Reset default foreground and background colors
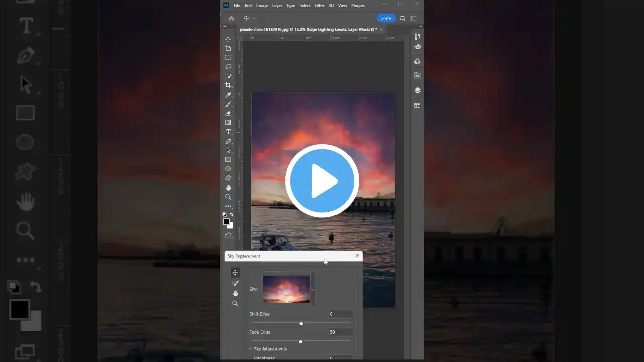Viewport: 644px width, 362px height. tap(225, 215)
